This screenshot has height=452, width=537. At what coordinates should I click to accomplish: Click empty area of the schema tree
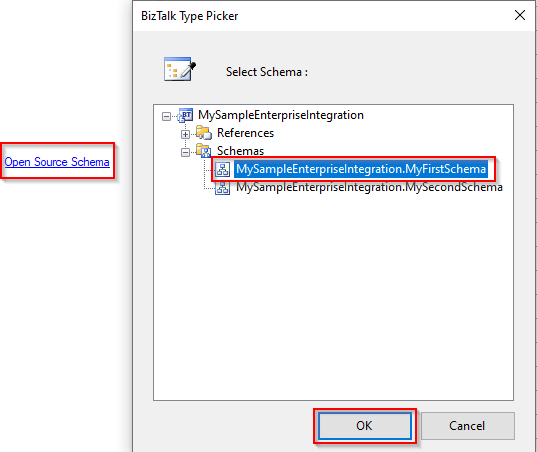tap(333, 294)
